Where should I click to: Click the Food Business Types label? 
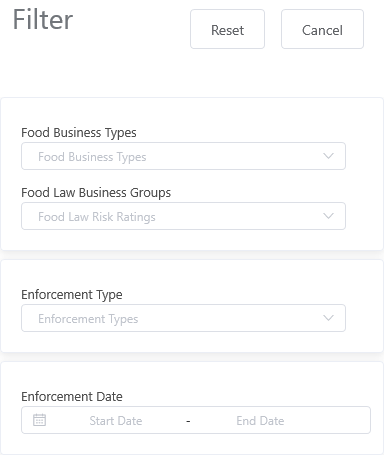tap(79, 133)
